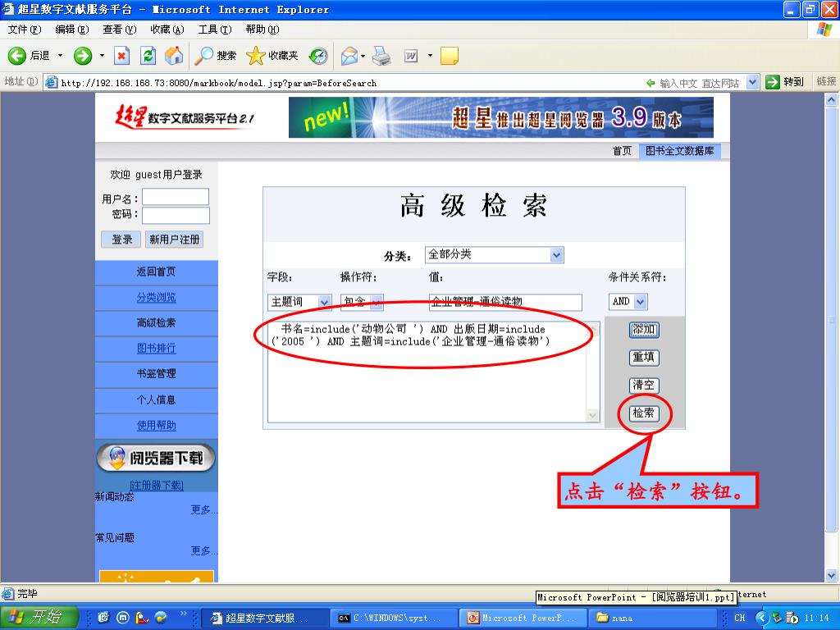The image size is (840, 630).
Task: Click the 密码 input field
Action: point(176,216)
